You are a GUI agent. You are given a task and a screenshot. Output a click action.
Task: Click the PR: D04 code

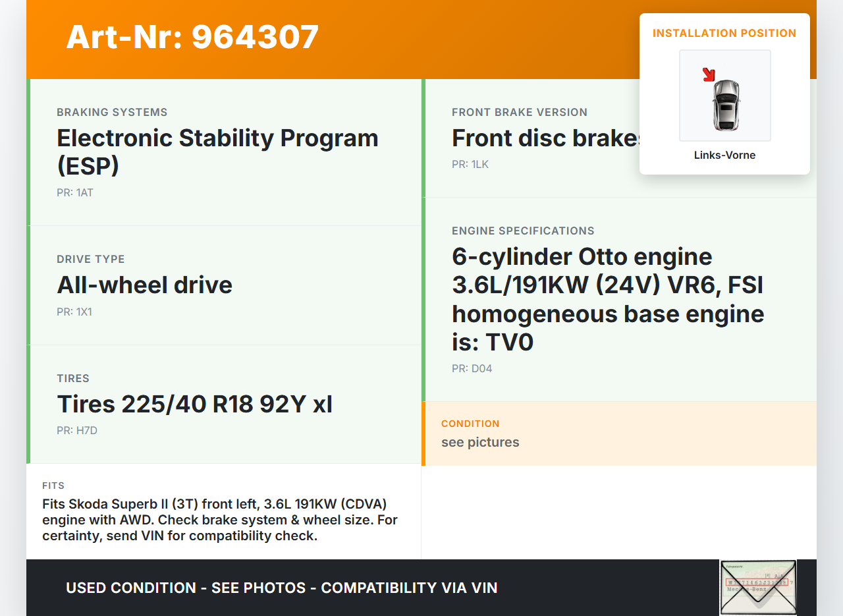[472, 369]
